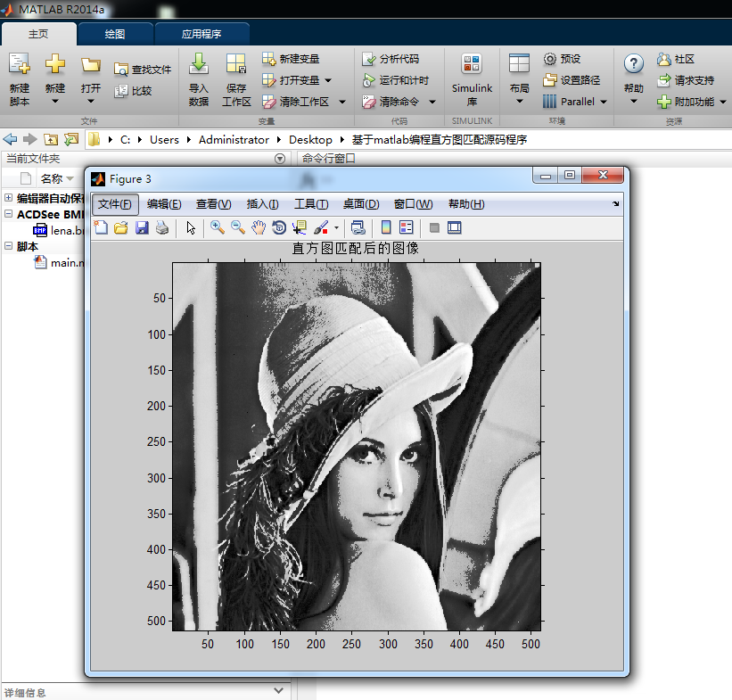The width and height of the screenshot is (732, 700).
Task: Click New Variable (新建变量)
Action: [291, 59]
